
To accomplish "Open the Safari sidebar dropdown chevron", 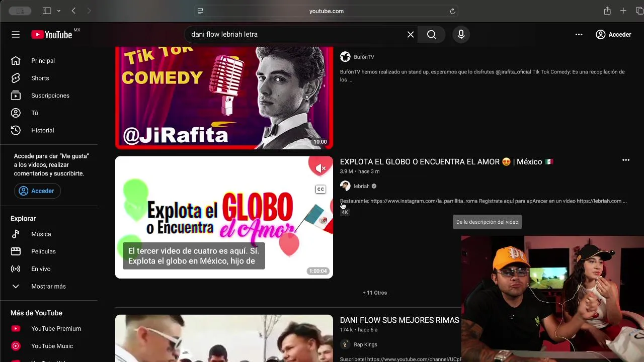I will (59, 11).
